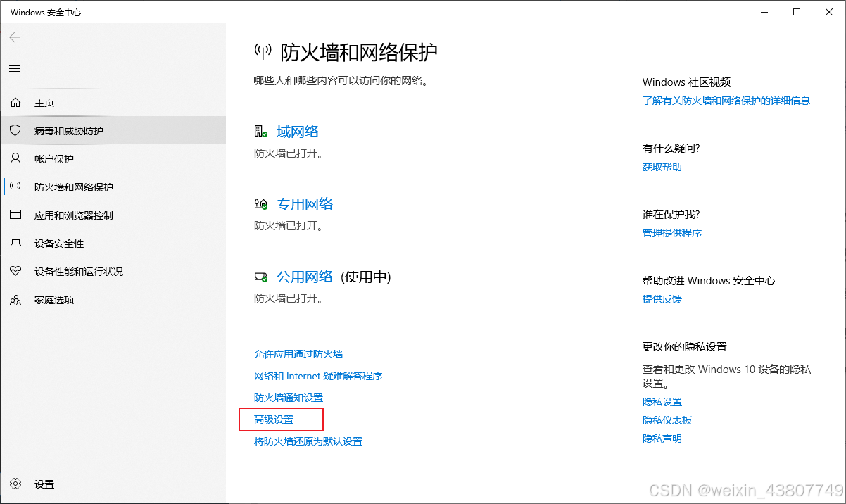The height and width of the screenshot is (504, 846).
Task: Open the 专用网络 link
Action: [x=305, y=204]
